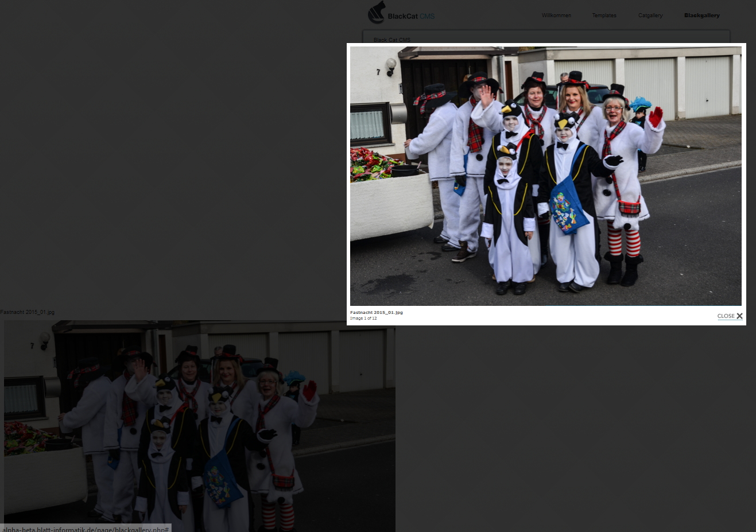756x532 pixels.
Task: Select the dimmed Fastnacht gallery thumbnail below
Action: click(x=199, y=425)
